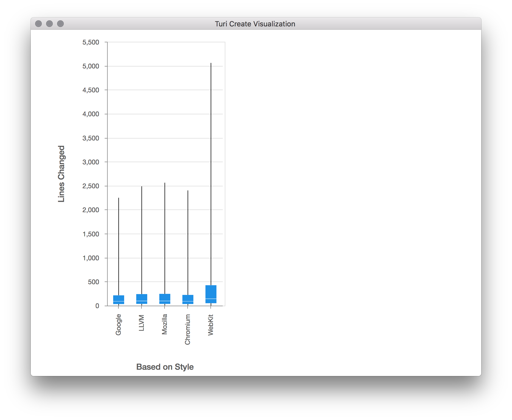Viewport: 512px width, 420px height.
Task: Click the 2,500 y-axis tick label
Action: click(x=91, y=186)
